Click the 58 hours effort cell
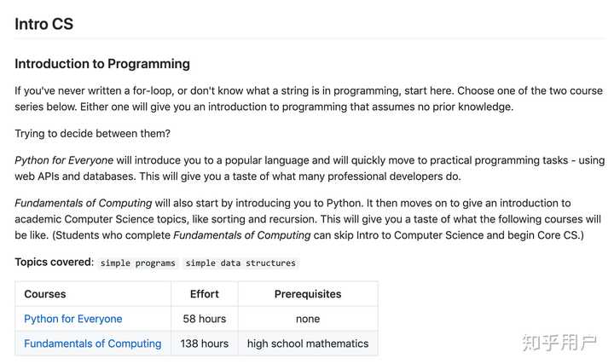 pyautogui.click(x=204, y=319)
